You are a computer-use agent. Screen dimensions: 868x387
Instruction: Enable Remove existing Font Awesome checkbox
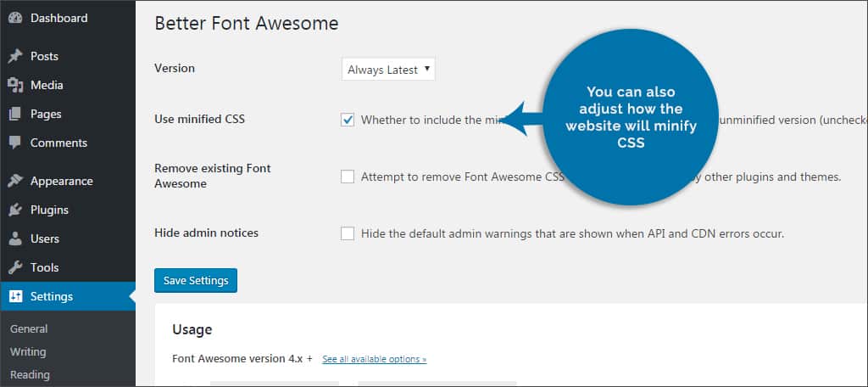(x=347, y=177)
